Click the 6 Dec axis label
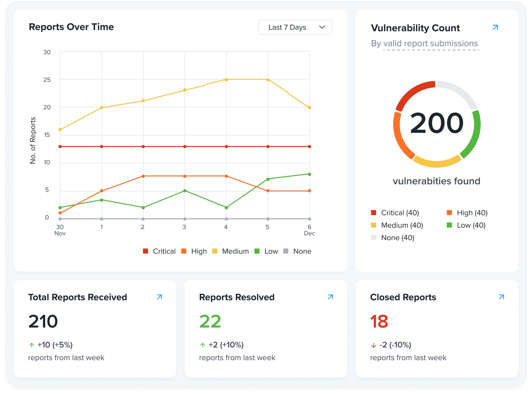Viewport: 532px width, 396px height. pyautogui.click(x=309, y=230)
